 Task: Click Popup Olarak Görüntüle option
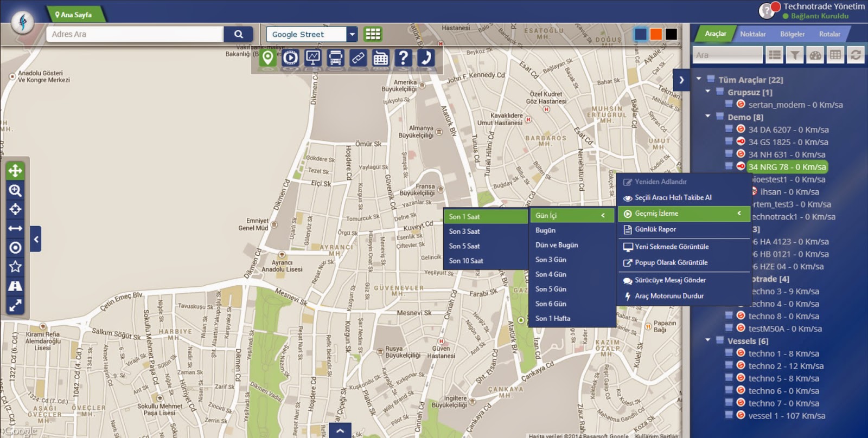(x=684, y=263)
